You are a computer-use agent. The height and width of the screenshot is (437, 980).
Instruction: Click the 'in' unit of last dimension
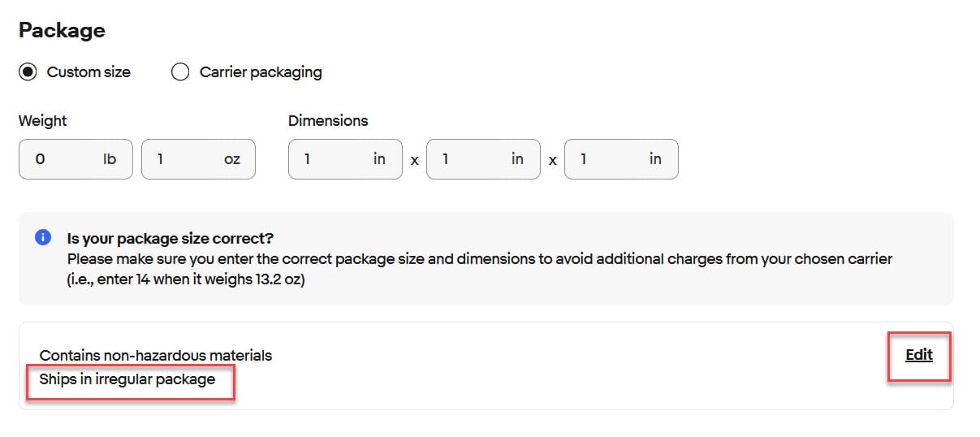click(655, 159)
